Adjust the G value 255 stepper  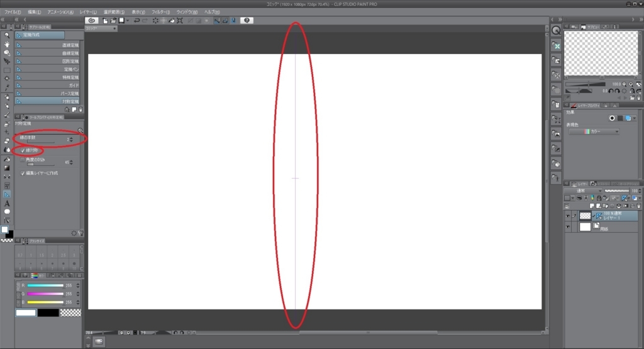(78, 294)
